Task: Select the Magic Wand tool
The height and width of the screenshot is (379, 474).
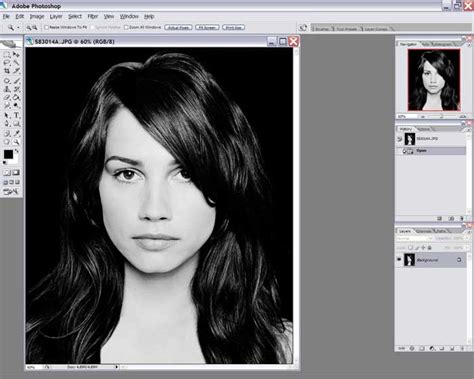Action: 16,63
